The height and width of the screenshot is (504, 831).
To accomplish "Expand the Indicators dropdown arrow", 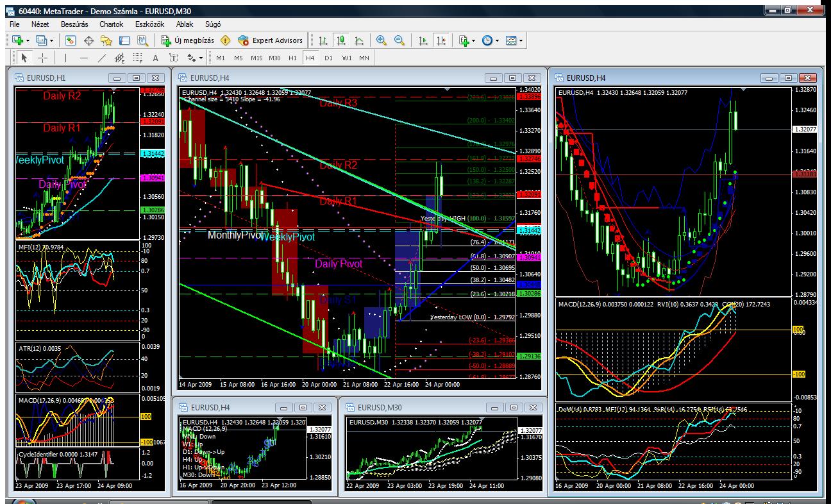I will coord(474,40).
